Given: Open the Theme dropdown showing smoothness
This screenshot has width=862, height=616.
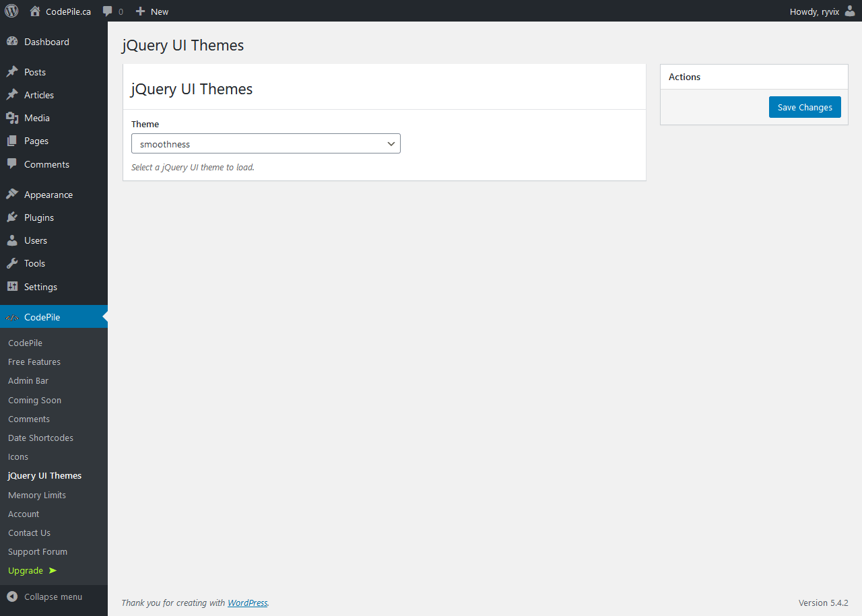Looking at the screenshot, I should [266, 143].
